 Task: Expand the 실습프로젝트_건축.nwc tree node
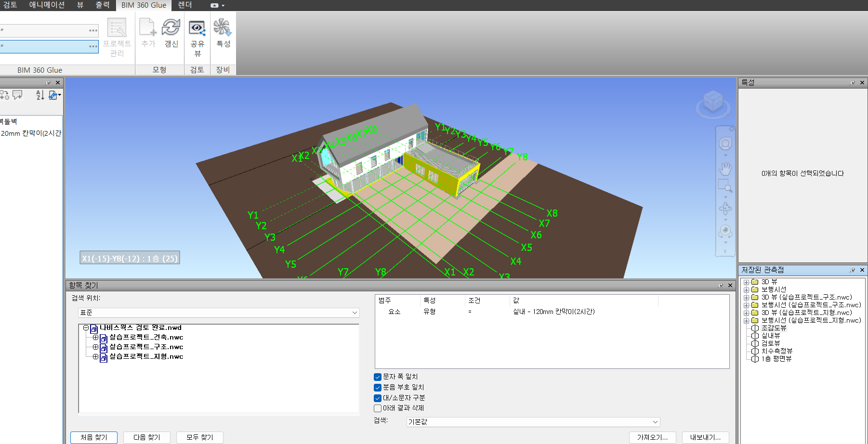[95, 338]
